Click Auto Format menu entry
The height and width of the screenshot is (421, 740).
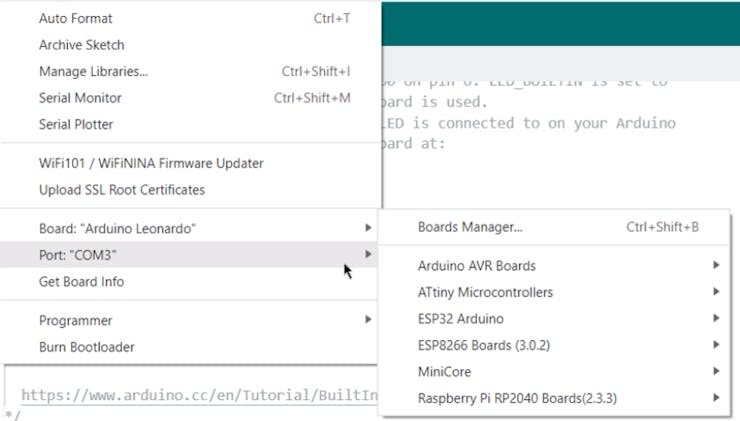(76, 19)
